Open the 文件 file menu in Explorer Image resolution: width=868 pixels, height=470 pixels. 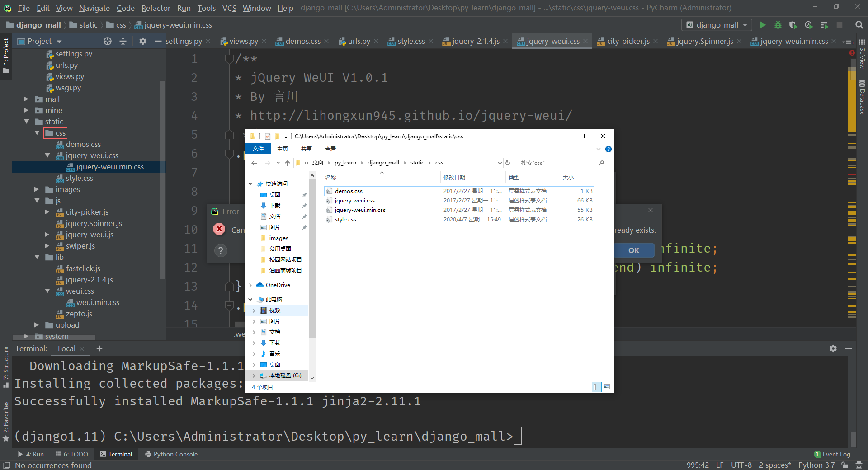(258, 149)
